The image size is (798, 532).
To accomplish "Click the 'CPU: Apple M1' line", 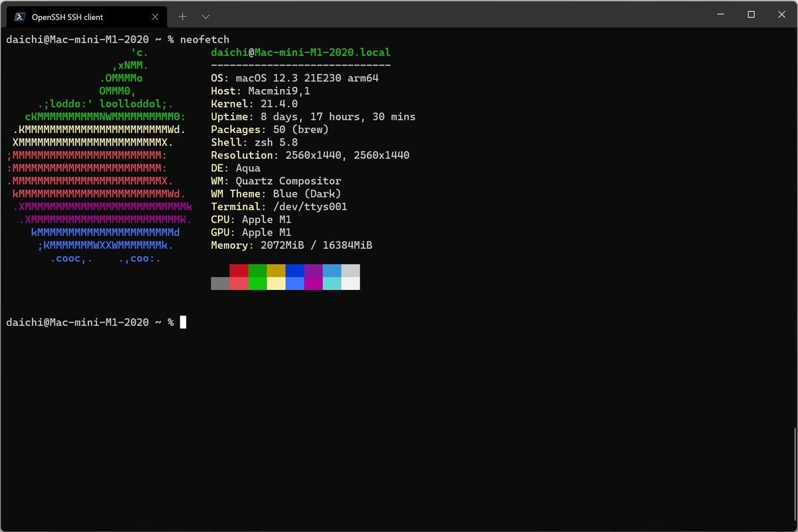I will [x=251, y=219].
